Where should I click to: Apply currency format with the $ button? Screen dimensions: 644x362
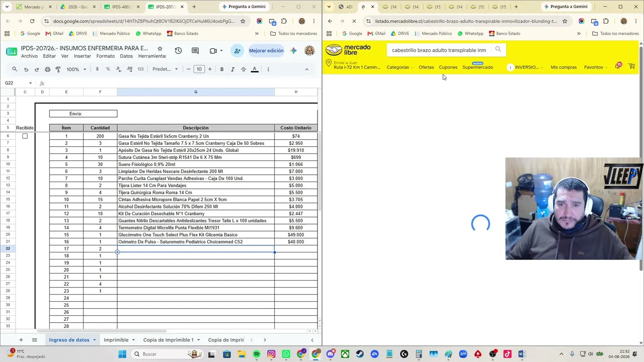point(97,69)
